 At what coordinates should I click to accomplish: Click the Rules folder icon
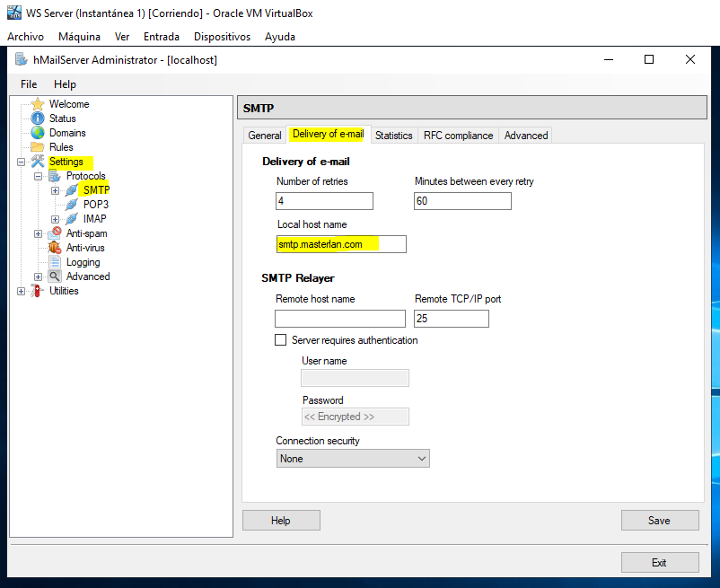click(x=38, y=147)
